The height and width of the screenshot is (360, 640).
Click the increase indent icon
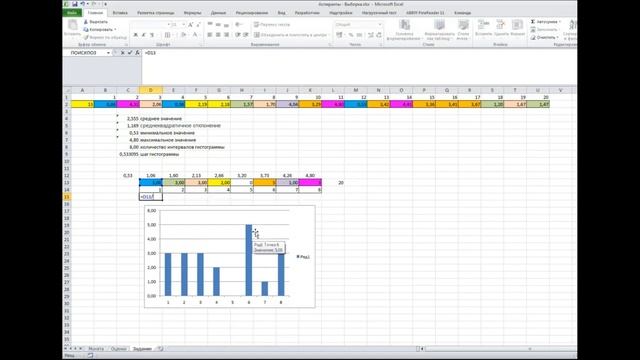tap(246, 35)
